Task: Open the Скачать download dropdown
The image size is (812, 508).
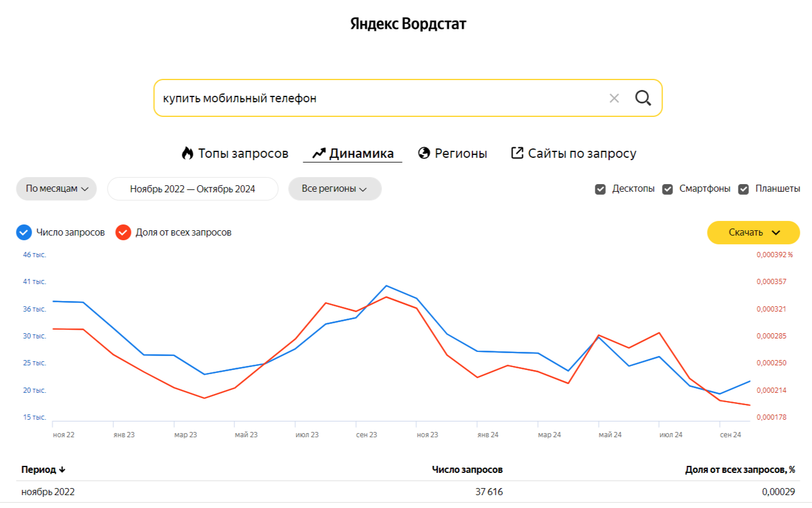Action: point(754,233)
